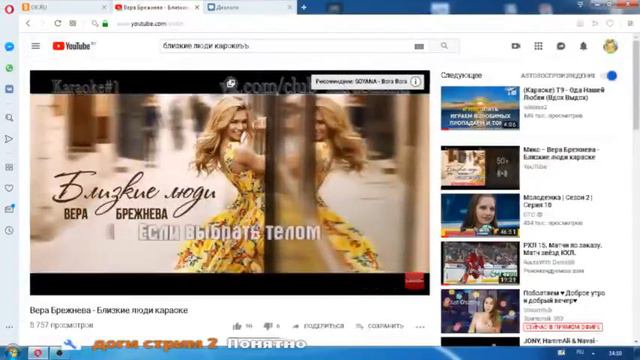Open bookmarks heart in sidebar
640x360 pixels.
9,188
